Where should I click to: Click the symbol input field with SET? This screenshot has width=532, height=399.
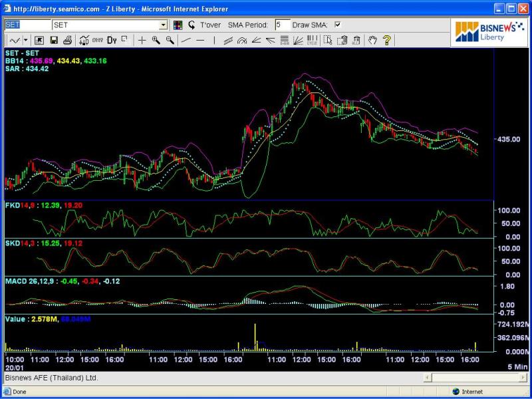(x=28, y=25)
